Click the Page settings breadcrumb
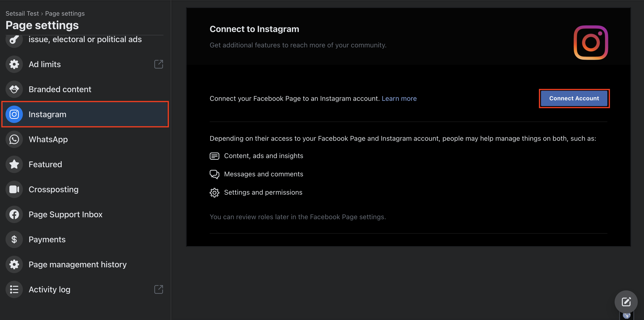Image resolution: width=644 pixels, height=320 pixels. [65, 13]
